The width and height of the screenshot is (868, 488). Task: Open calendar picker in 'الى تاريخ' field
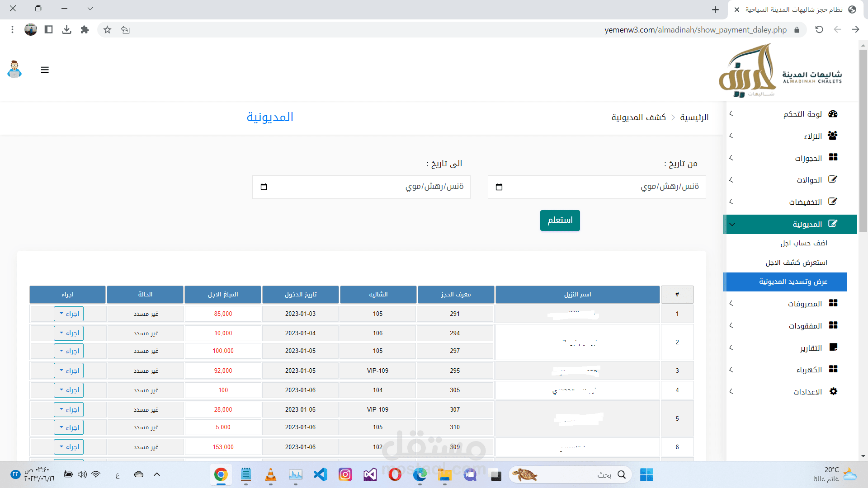pyautogui.click(x=264, y=187)
